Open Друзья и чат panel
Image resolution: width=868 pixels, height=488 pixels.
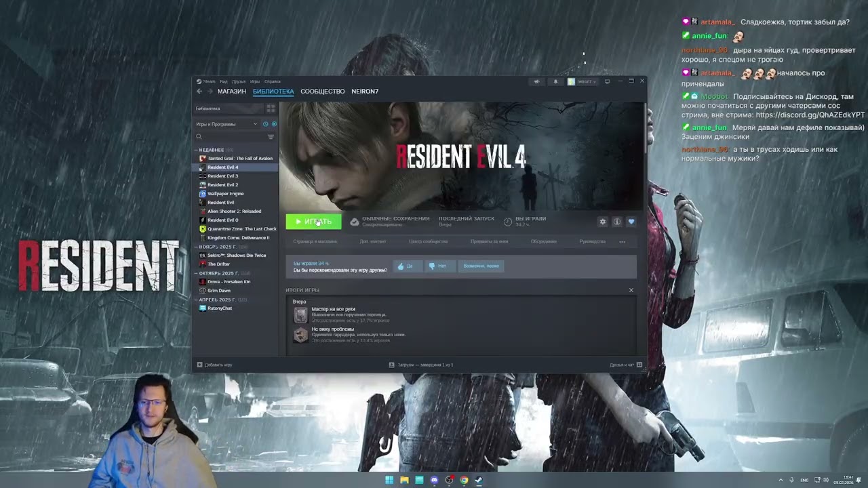(x=625, y=365)
